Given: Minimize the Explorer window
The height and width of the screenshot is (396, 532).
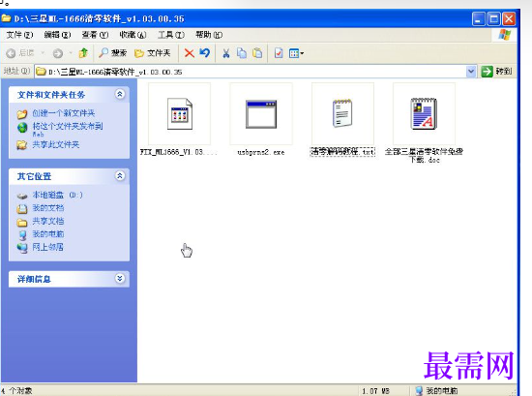Looking at the screenshot, I should pos(479,19).
